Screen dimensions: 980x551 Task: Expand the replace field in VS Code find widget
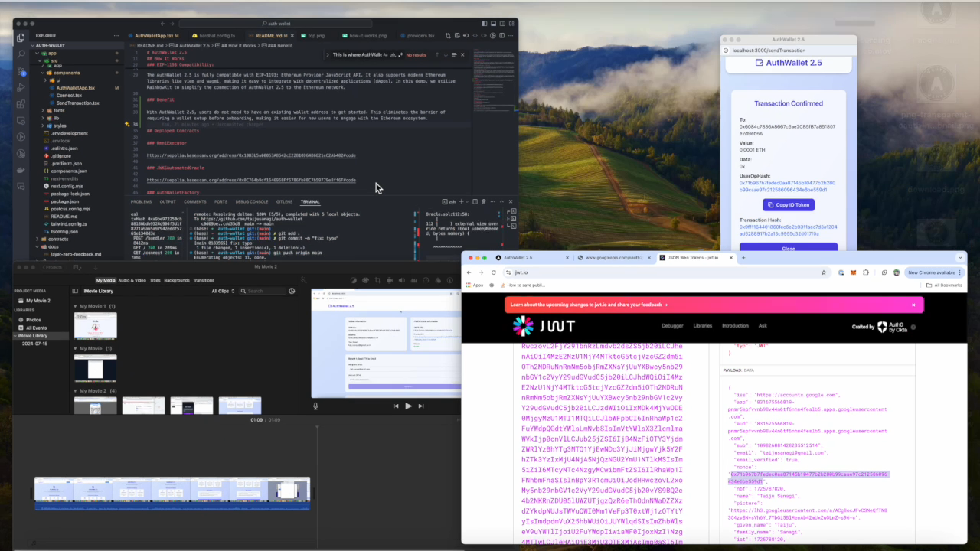pyautogui.click(x=328, y=55)
